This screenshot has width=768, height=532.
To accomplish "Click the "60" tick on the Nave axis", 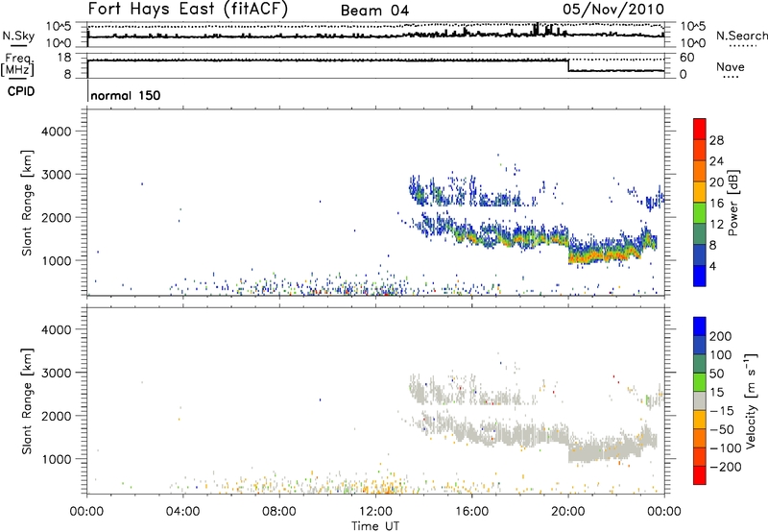I will pos(686,58).
